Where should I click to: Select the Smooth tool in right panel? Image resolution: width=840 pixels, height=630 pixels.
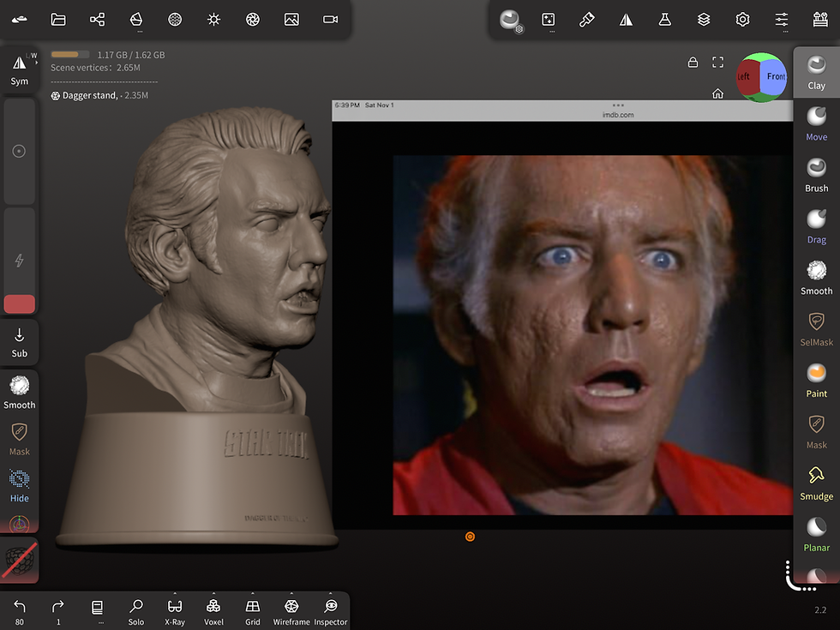click(x=816, y=278)
